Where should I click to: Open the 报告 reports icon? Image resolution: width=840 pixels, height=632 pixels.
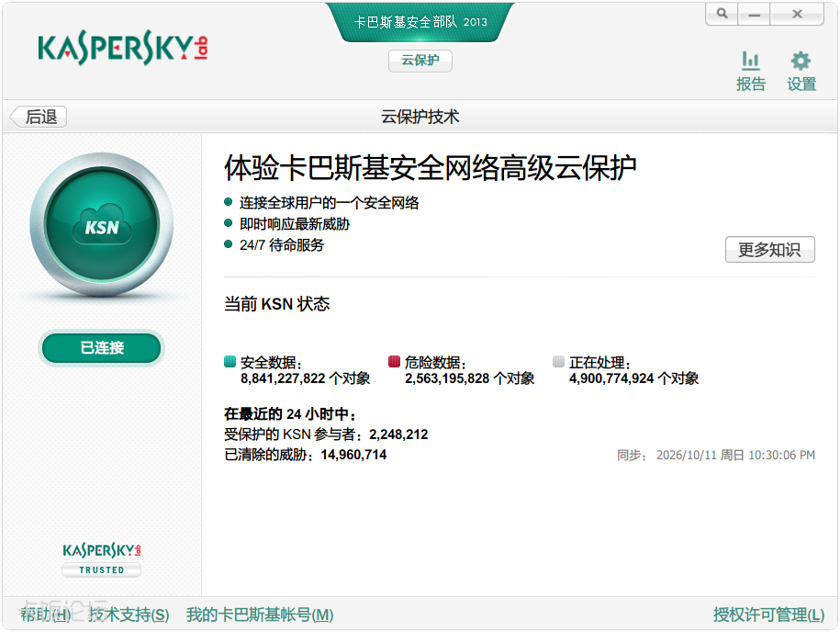click(x=751, y=72)
